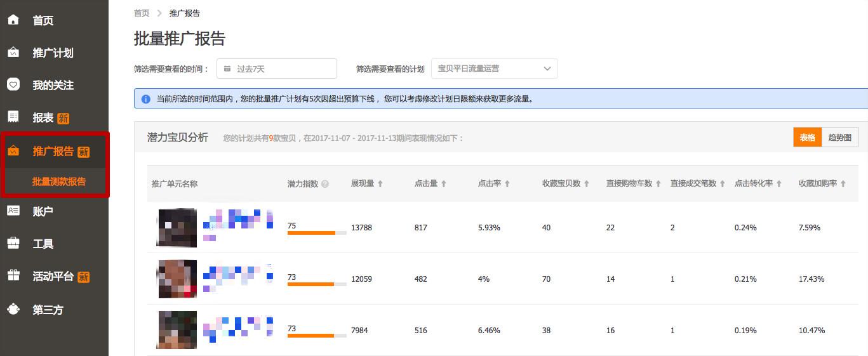Sort by 收藏宝贝数 arrow icon
Viewport: 868px width, 356px height.
[x=587, y=183]
